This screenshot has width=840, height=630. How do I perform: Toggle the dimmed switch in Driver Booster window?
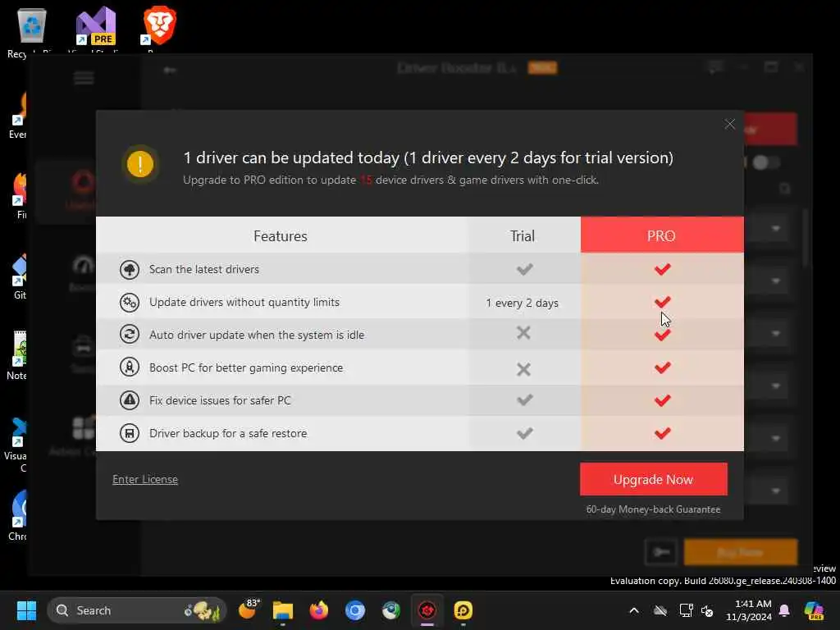point(765,163)
